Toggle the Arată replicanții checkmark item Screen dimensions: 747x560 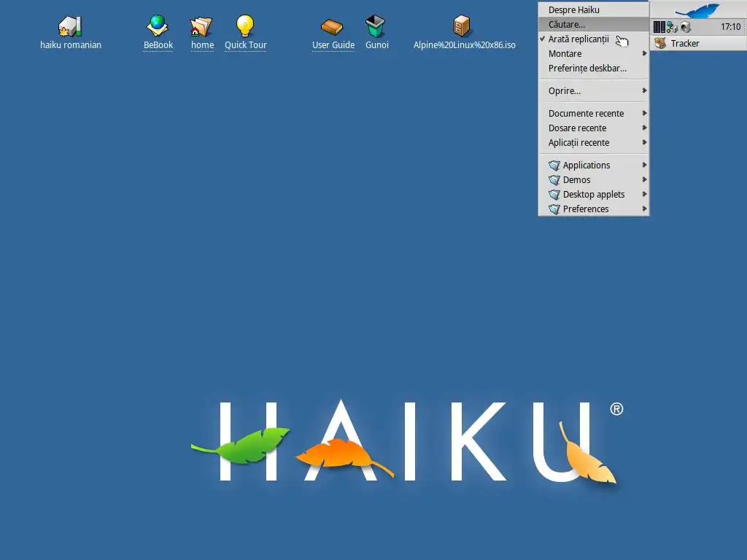[x=594, y=39]
